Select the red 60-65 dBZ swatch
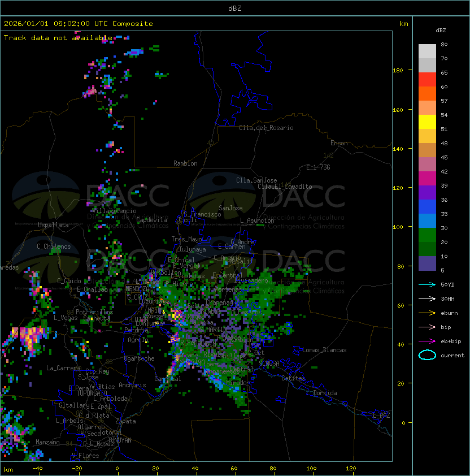Image resolution: width=470 pixels, height=476 pixels. [427, 80]
